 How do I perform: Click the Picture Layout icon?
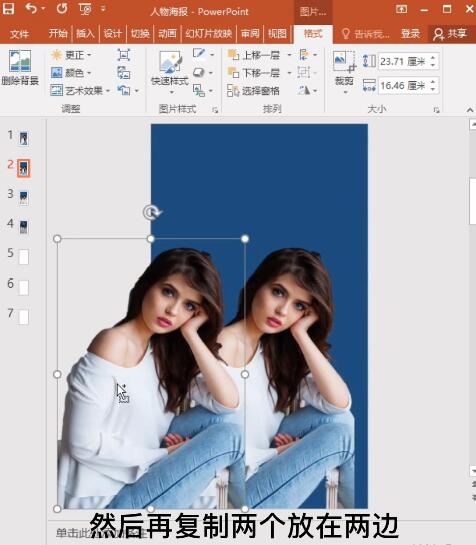(x=199, y=91)
